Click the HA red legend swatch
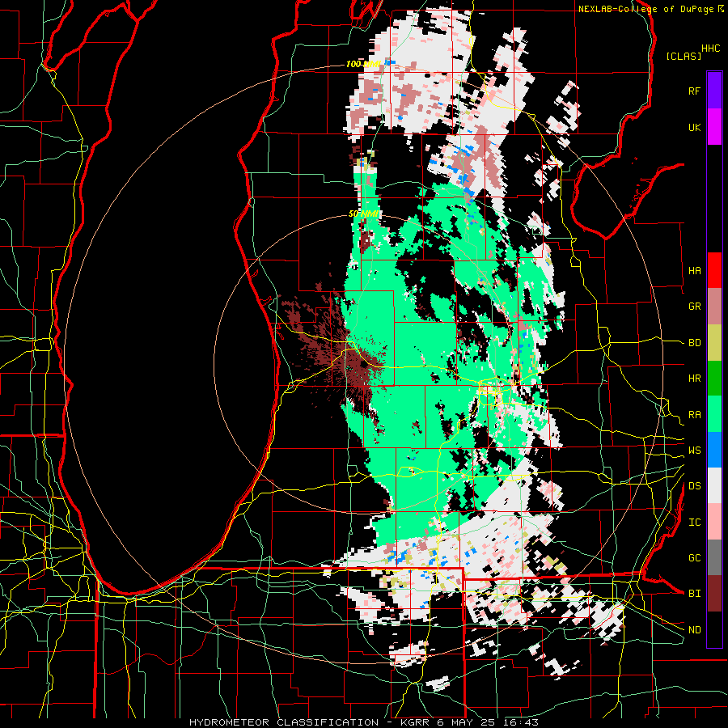Image resolution: width=728 pixels, height=728 pixels. 714,270
